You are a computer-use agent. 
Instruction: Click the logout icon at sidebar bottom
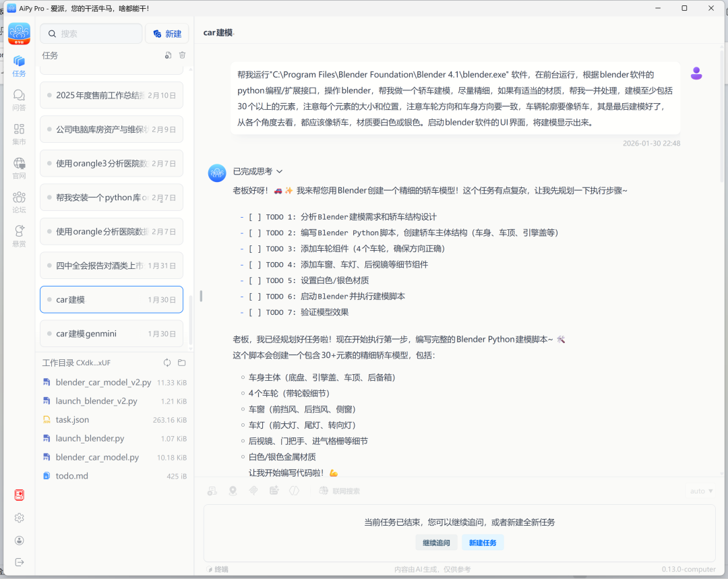19,562
